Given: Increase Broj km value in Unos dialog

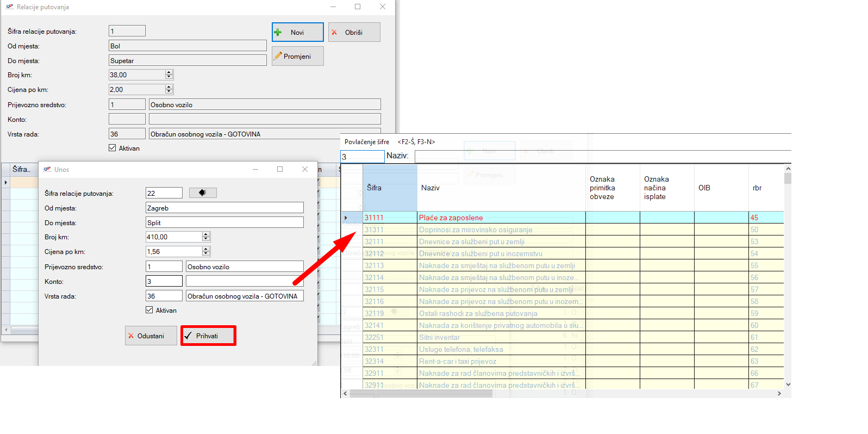Looking at the screenshot, I should (x=206, y=234).
